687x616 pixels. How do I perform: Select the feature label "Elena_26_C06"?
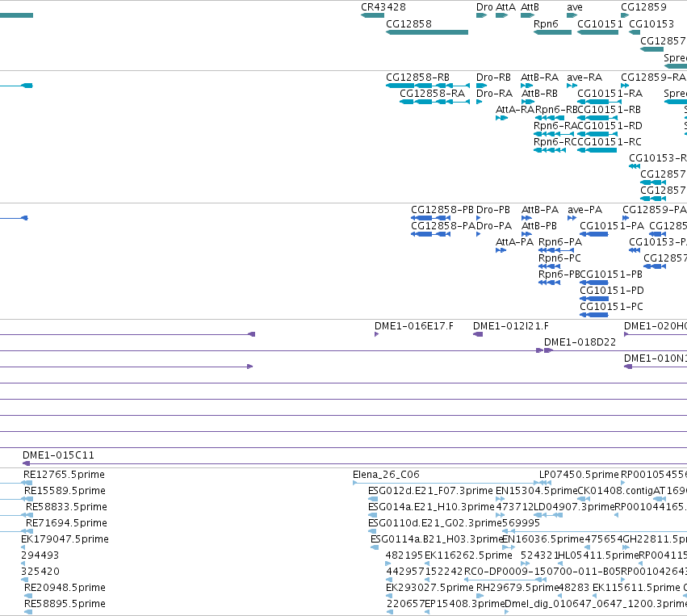386,475
